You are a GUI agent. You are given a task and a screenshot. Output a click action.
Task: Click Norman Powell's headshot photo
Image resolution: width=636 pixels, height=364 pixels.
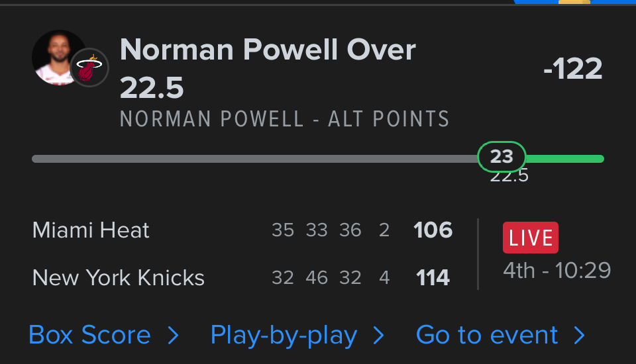click(x=56, y=57)
